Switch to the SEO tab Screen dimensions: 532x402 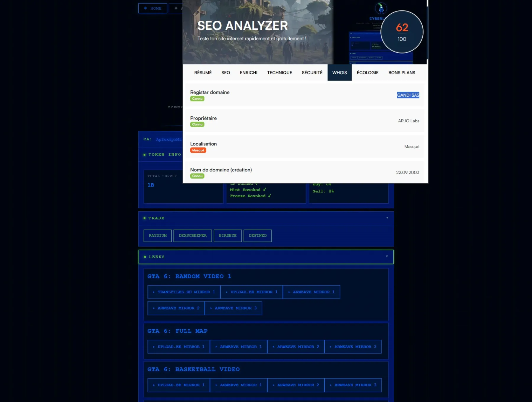tap(226, 73)
